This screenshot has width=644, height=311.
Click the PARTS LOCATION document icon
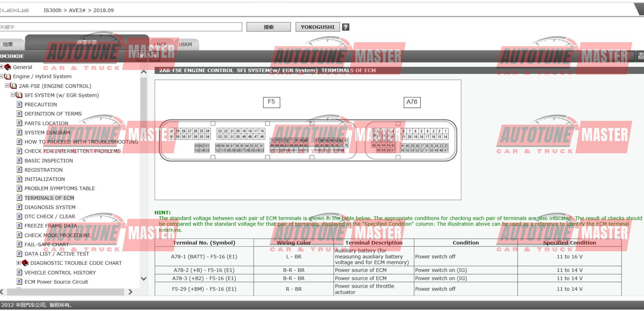[20, 123]
